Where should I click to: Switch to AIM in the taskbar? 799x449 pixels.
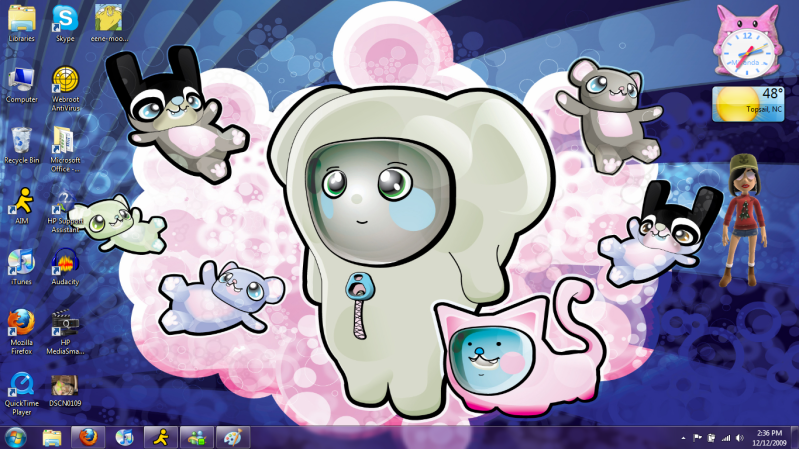tap(161, 437)
